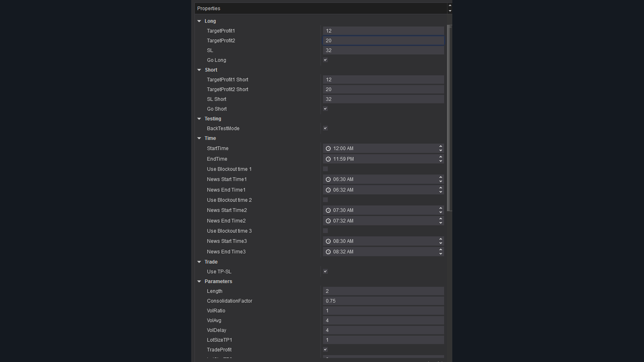Uncheck the Go Long checkbox
Screen dimensions: 644x362
[325, 60]
